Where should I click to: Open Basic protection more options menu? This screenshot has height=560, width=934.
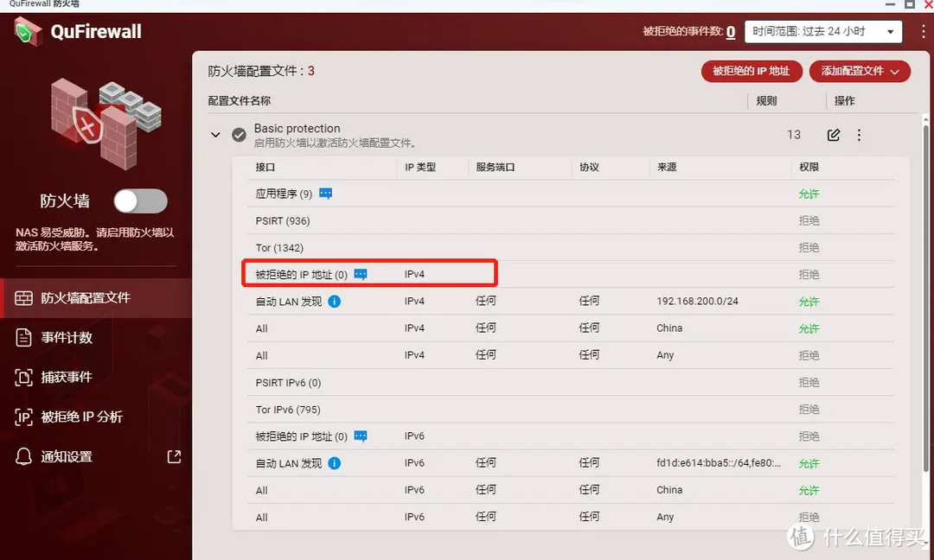click(859, 135)
